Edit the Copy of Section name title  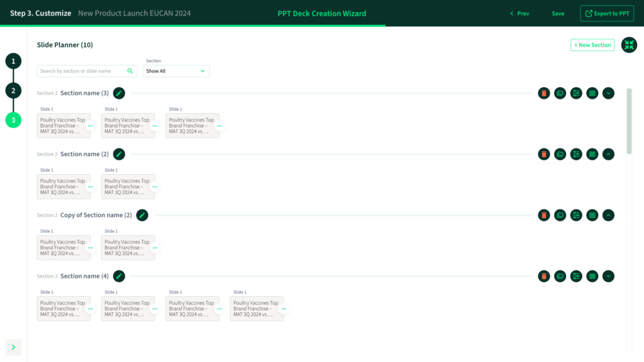click(142, 215)
